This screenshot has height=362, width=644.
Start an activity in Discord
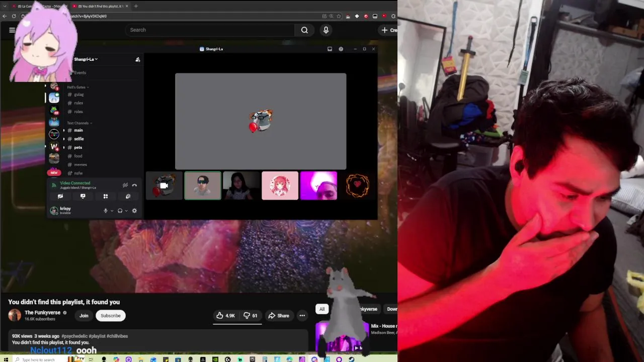106,197
